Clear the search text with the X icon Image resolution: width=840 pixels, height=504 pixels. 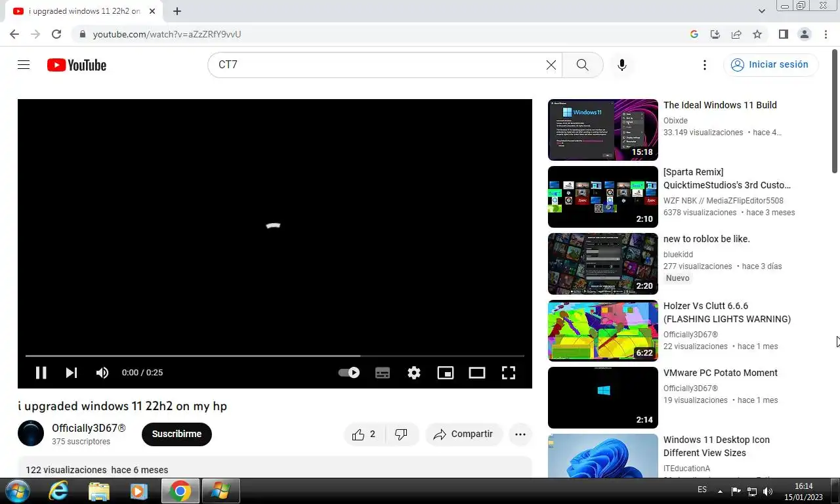pos(551,65)
